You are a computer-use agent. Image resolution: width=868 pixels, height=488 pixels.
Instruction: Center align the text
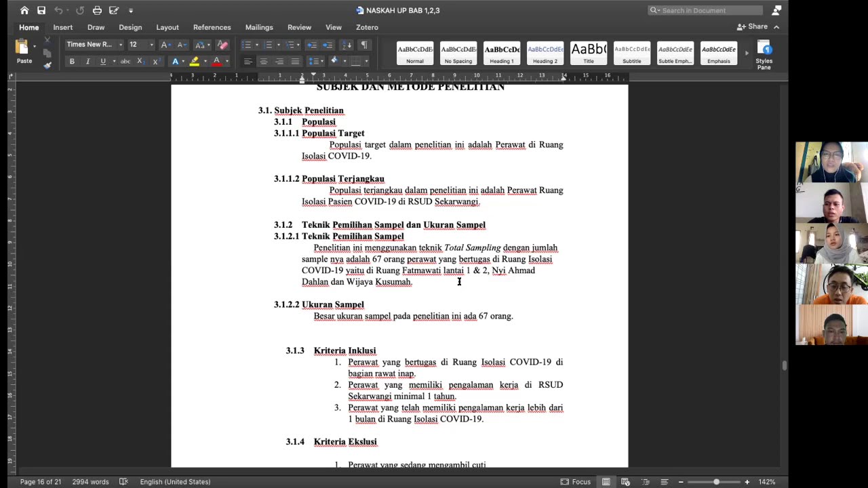(263, 62)
